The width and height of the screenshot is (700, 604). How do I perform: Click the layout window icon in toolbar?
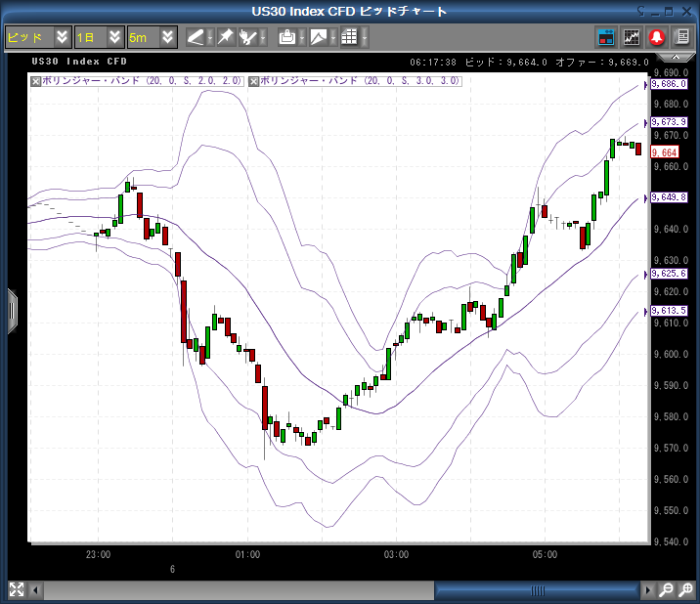[606, 38]
